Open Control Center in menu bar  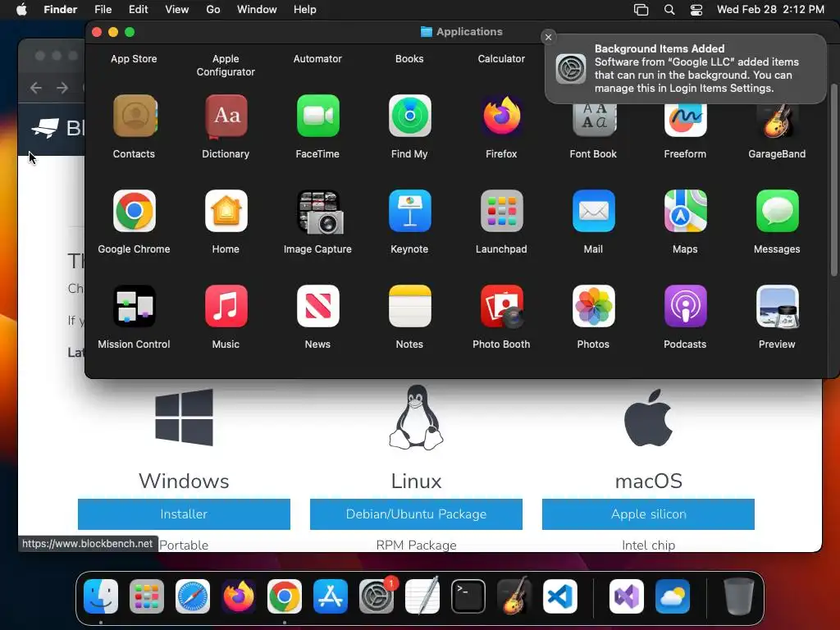tap(696, 10)
